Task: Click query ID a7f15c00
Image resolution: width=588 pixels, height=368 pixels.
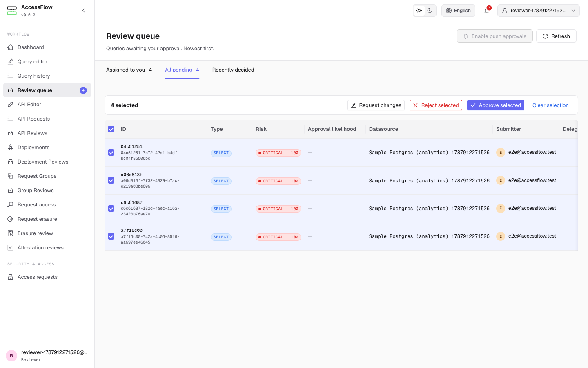Action: coord(131,230)
